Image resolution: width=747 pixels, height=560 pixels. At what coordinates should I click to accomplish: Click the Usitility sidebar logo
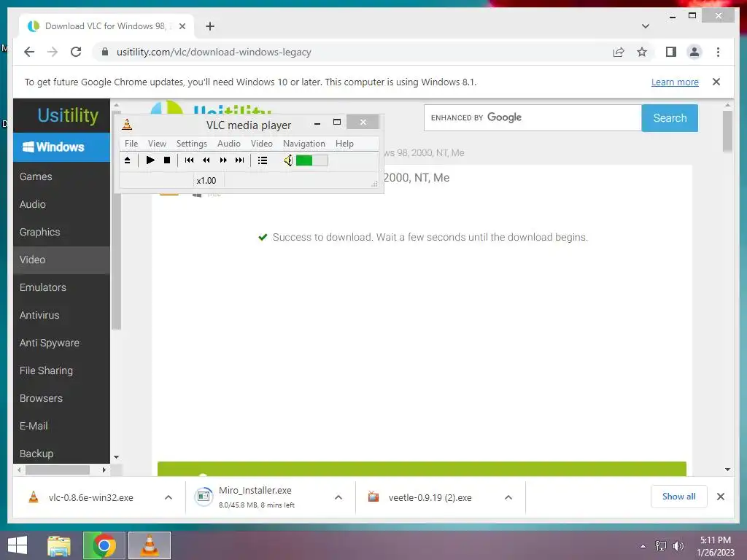click(68, 115)
